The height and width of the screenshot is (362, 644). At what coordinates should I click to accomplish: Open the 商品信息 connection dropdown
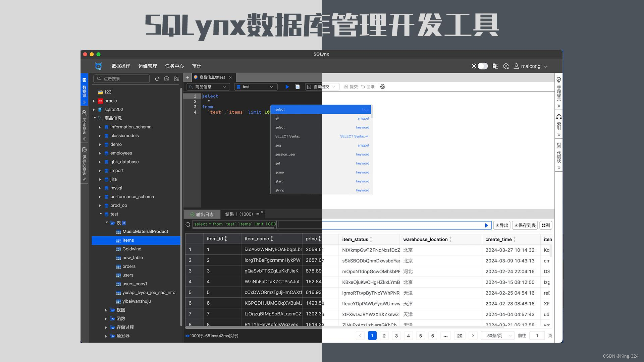[x=208, y=87]
